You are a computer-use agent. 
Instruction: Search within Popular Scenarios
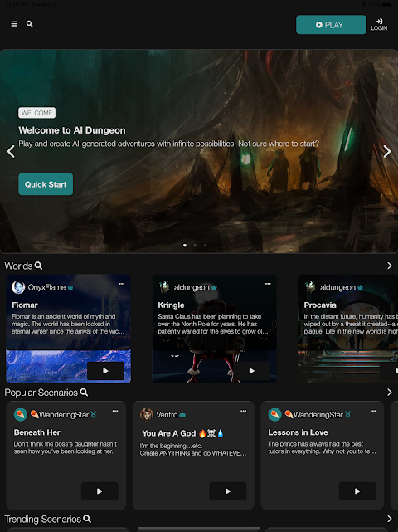(x=84, y=393)
